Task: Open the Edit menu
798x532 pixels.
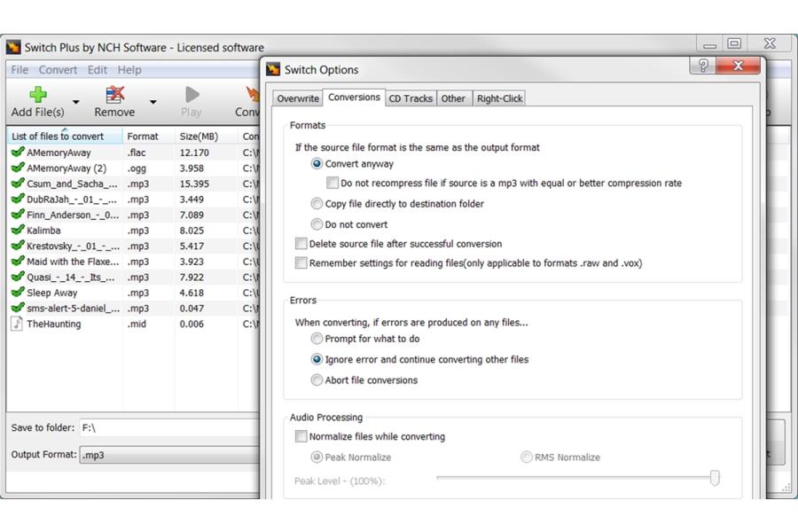Action: coord(97,70)
